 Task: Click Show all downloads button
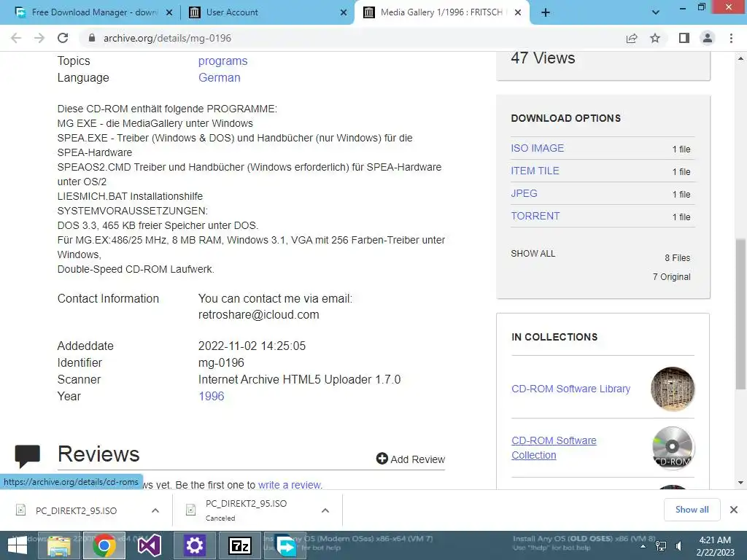[692, 510]
